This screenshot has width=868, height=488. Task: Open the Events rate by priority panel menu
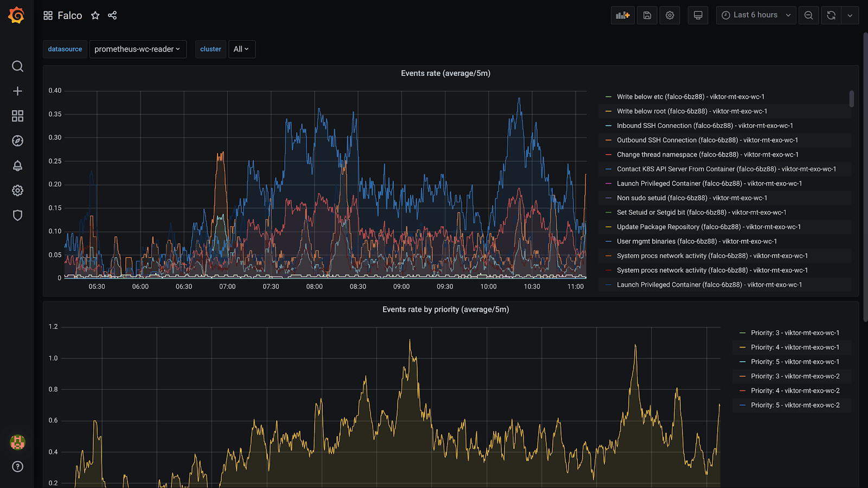tap(445, 309)
